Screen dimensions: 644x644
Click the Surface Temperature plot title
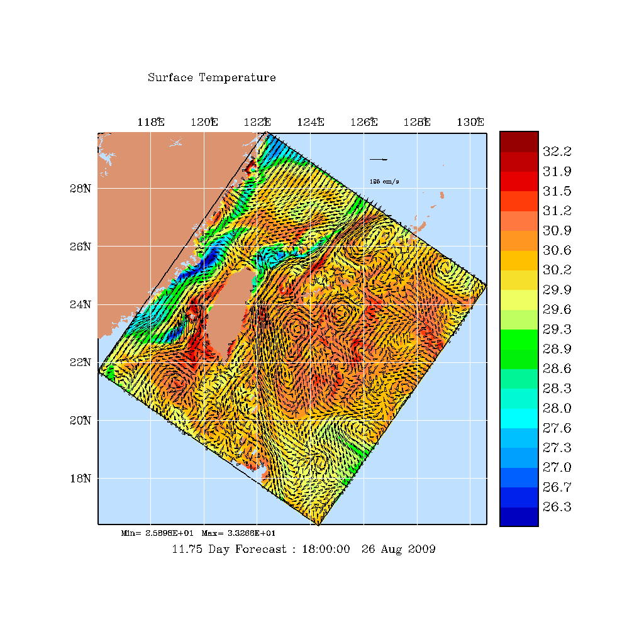[211, 78]
